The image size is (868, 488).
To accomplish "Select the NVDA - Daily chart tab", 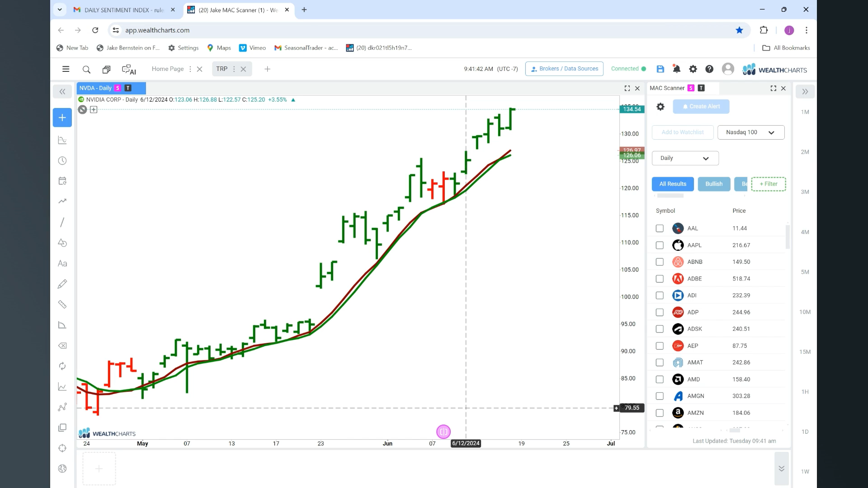I will point(111,88).
